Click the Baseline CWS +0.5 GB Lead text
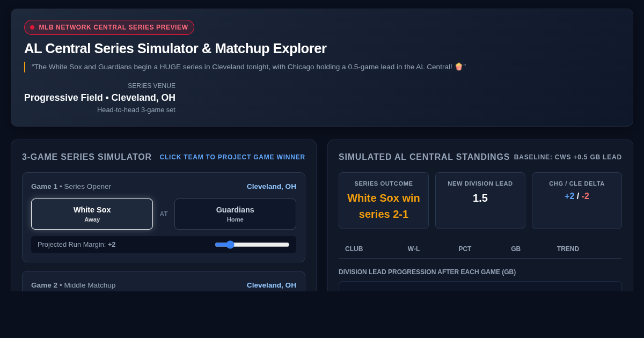Image resolution: width=644 pixels, height=338 pixels. (x=568, y=157)
